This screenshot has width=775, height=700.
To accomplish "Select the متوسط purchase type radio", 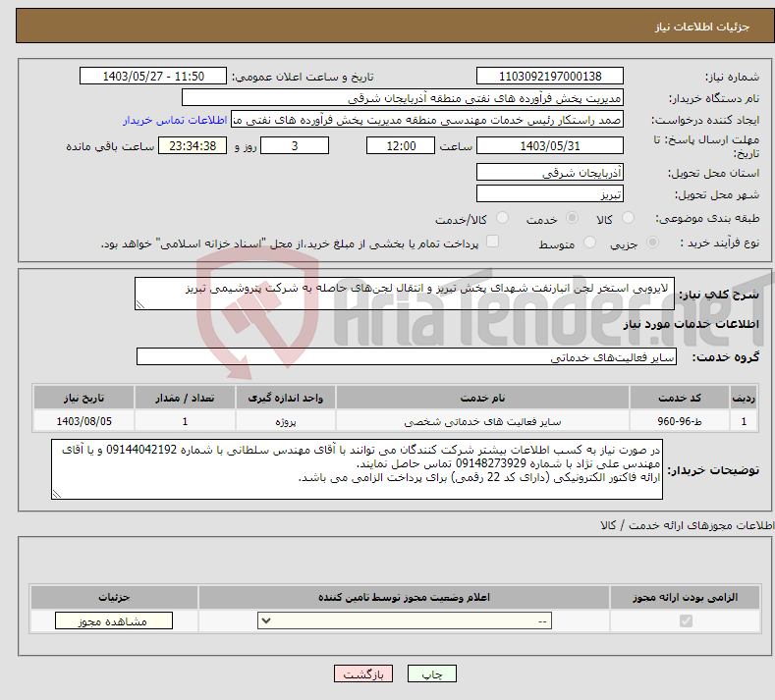I will pos(589,242).
